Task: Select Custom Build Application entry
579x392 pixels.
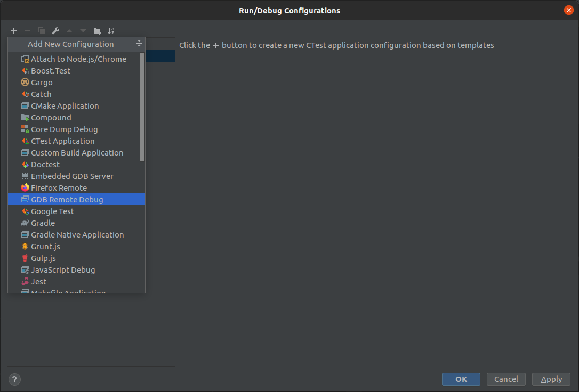Action: 76,153
